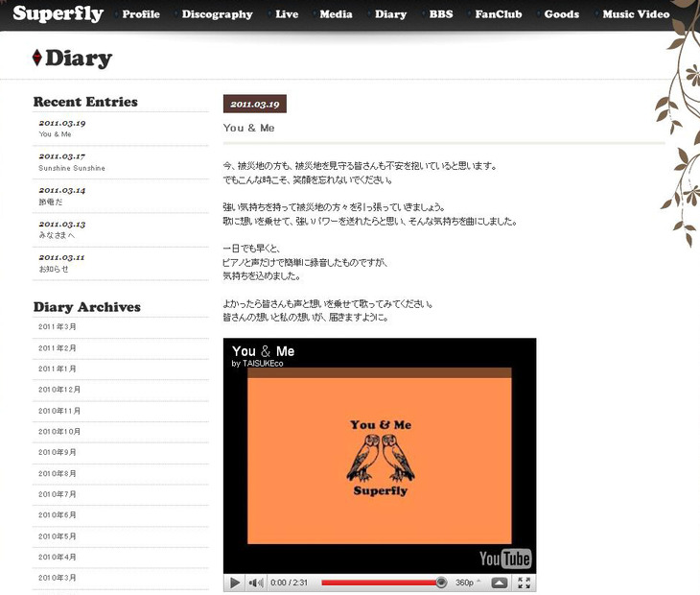Image resolution: width=700 pixels, height=595 pixels.
Task: Open the Superfly logo home link
Action: pos(58,13)
